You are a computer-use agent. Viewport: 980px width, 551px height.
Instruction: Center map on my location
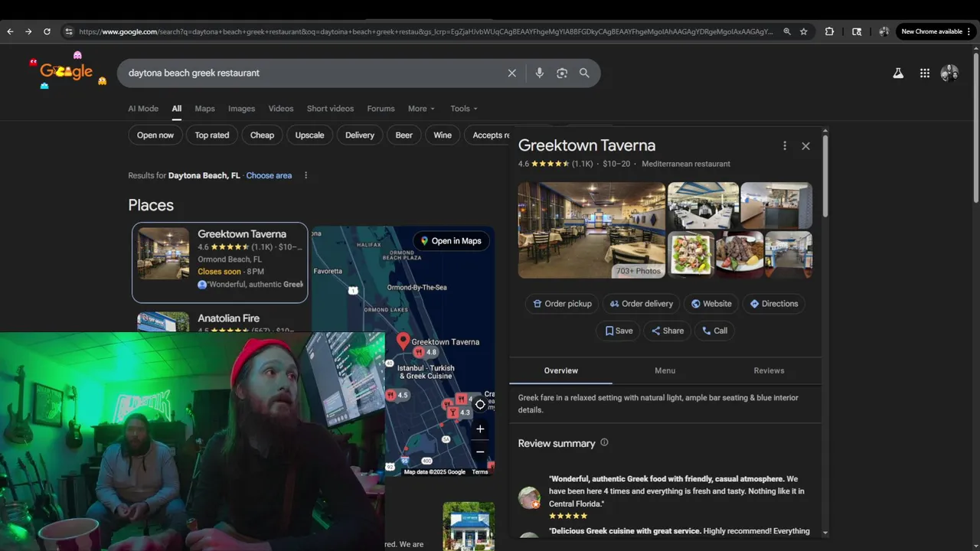480,404
